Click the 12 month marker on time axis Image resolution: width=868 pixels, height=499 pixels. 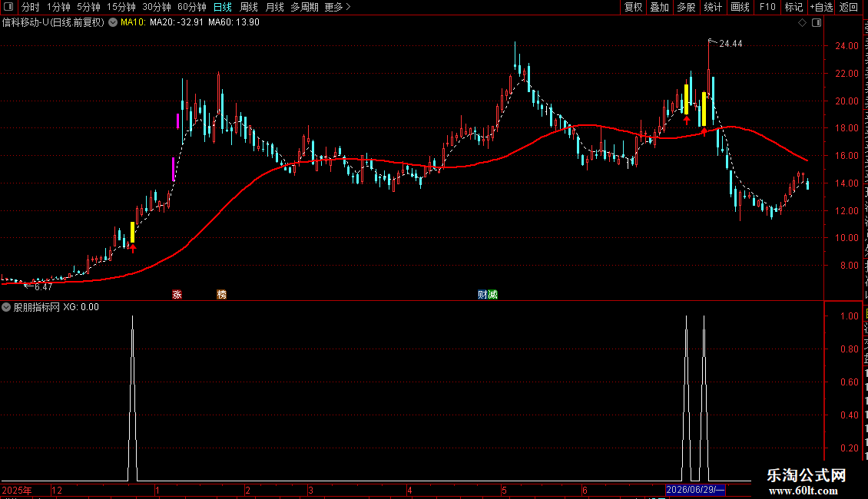click(57, 490)
